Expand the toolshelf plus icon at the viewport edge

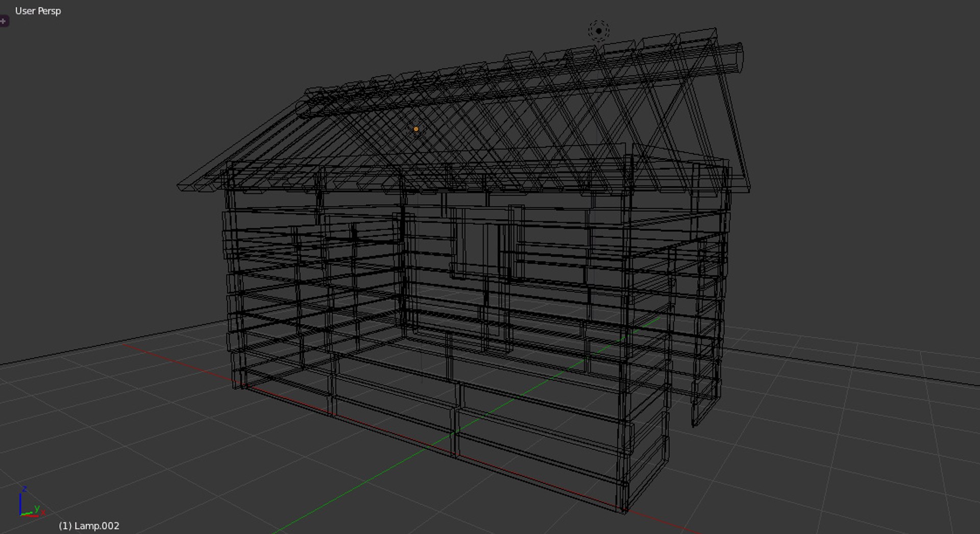pyautogui.click(x=4, y=21)
